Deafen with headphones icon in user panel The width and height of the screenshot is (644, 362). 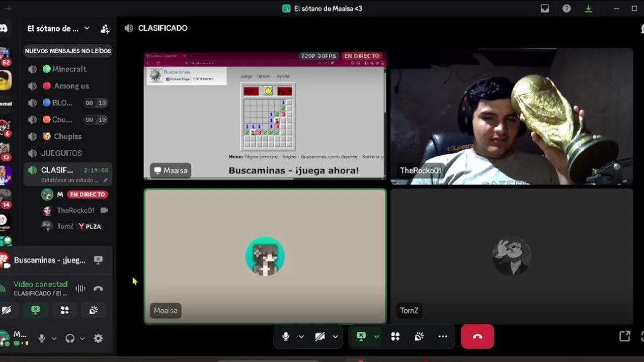pyautogui.click(x=70, y=338)
